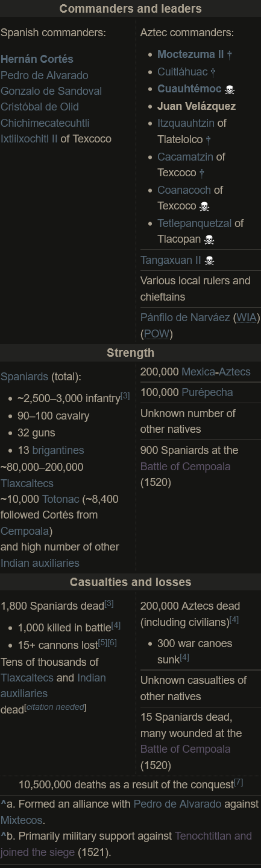The width and height of the screenshot is (261, 868).
Task: Open citation 3 next to infantry
Action: (125, 396)
